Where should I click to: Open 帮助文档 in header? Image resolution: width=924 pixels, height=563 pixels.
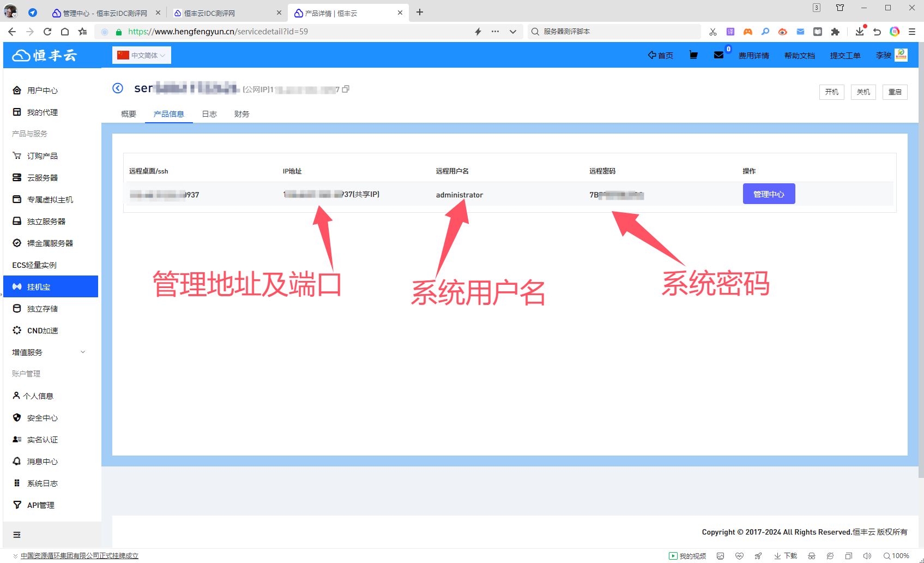point(800,55)
